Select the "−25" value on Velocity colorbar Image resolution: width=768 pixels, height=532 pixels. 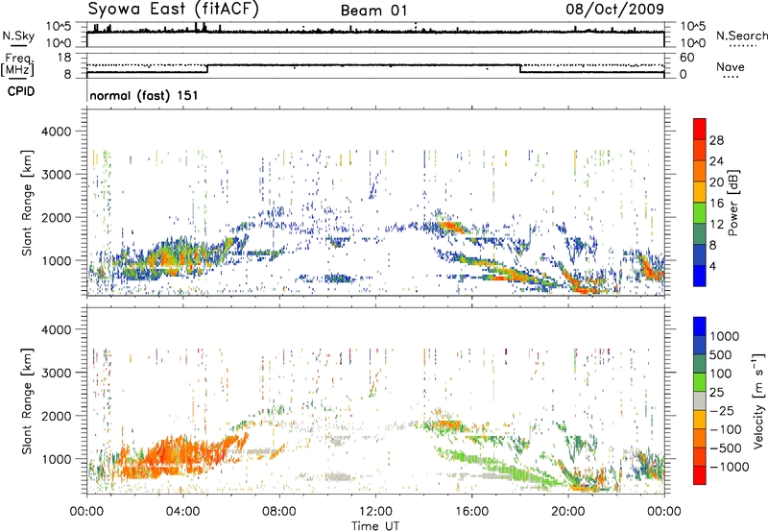(x=722, y=410)
